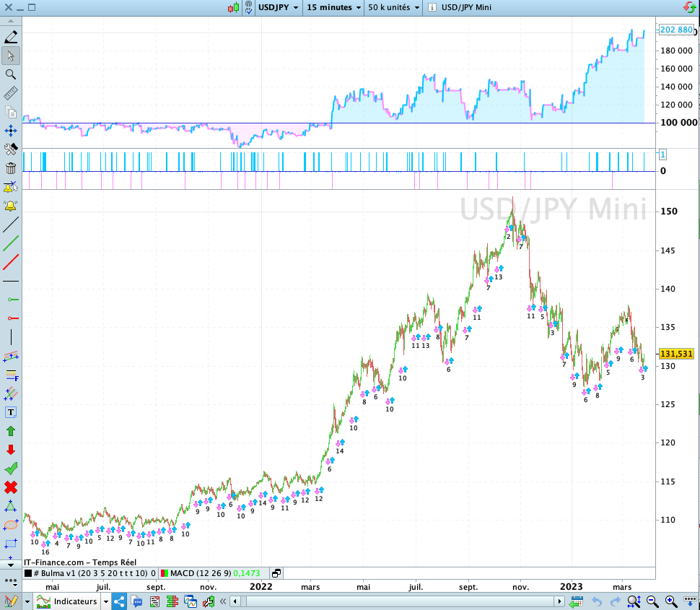Select the Fibonacci retracement tool
The width and height of the screenshot is (700, 610).
click(12, 375)
